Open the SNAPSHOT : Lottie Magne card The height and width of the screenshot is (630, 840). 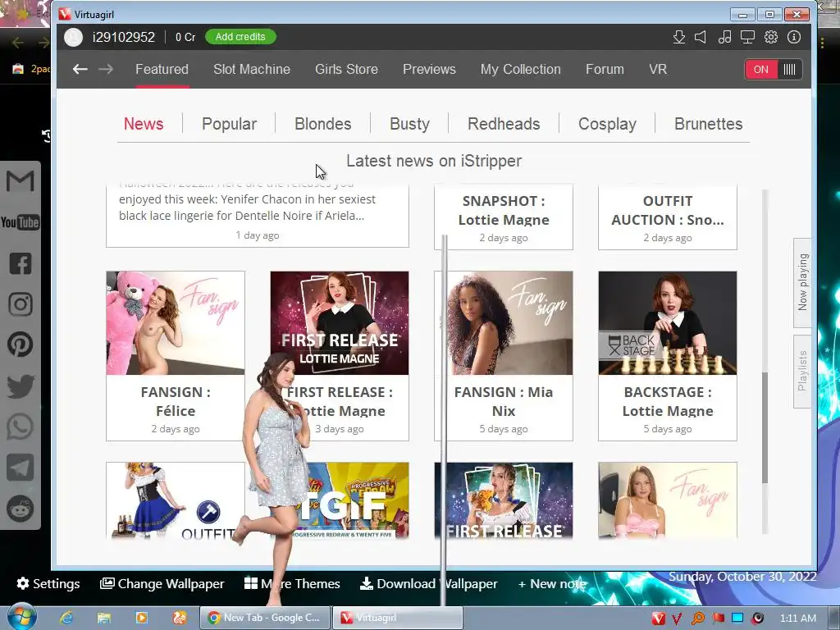[x=504, y=217]
